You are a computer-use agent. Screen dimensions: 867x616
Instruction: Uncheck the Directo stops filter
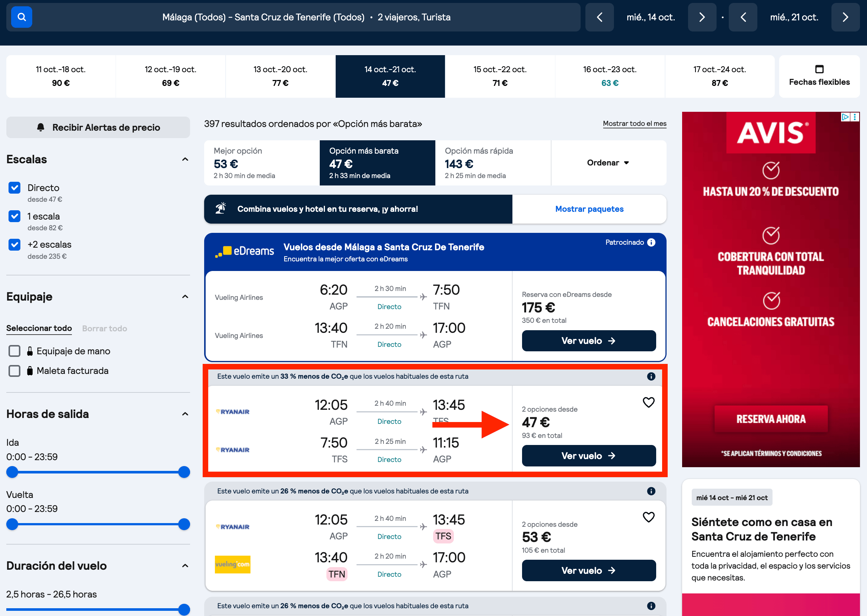point(14,188)
